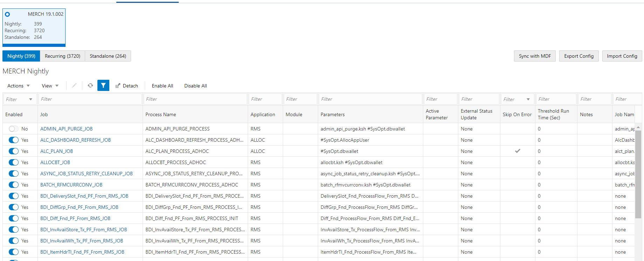Open the ALC_DASHBOARD_REFRESH_JOB link
The height and width of the screenshot is (261, 644).
click(75, 140)
